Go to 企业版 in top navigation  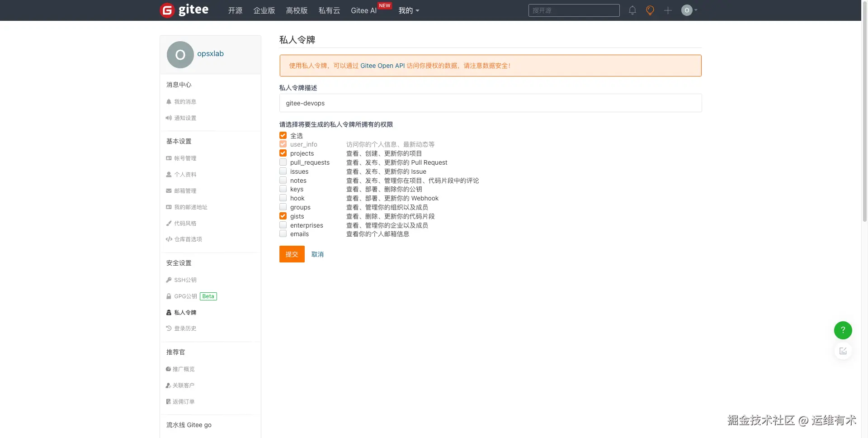point(264,10)
